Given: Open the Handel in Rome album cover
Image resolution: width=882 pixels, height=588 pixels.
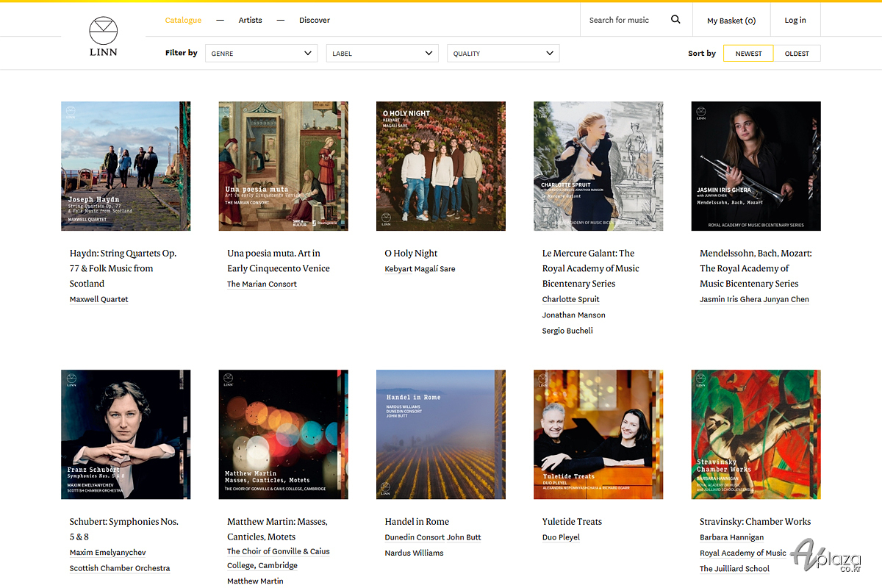Looking at the screenshot, I should [x=440, y=434].
